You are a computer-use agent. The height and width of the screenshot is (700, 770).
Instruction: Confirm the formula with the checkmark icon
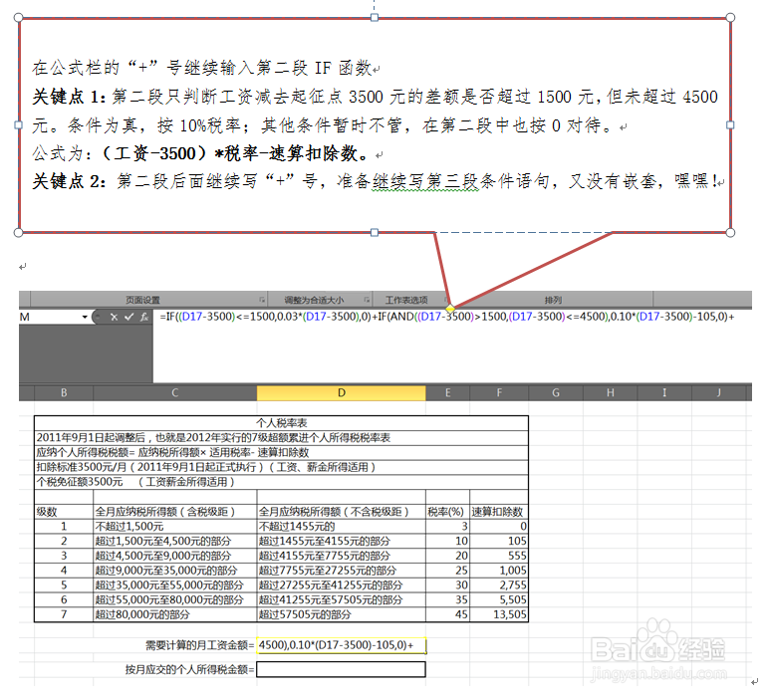[128, 317]
